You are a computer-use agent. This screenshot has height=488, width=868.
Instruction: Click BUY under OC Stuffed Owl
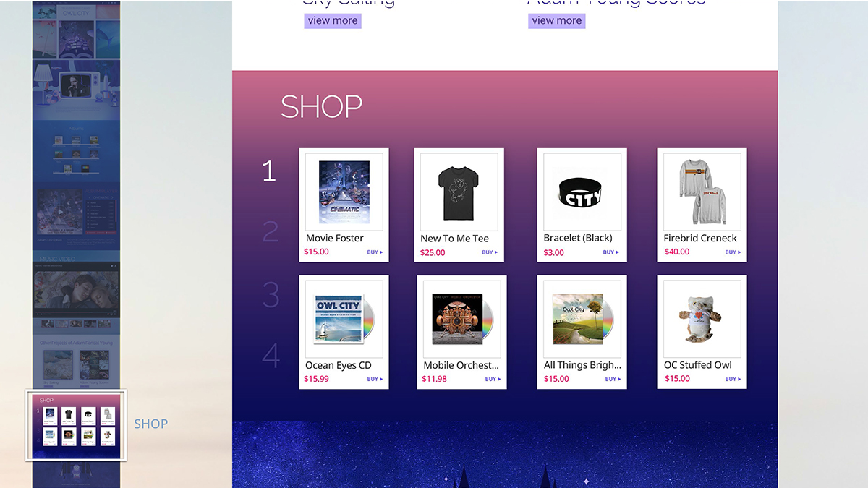[733, 379]
